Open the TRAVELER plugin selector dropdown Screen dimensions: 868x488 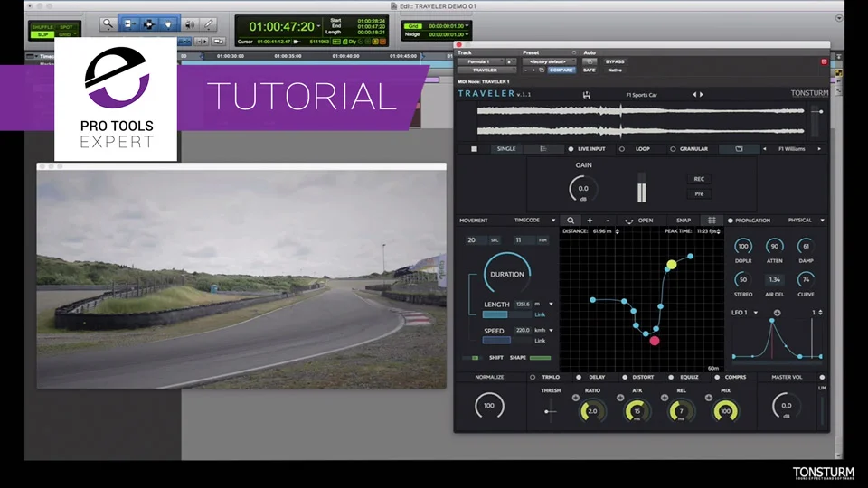(x=486, y=70)
